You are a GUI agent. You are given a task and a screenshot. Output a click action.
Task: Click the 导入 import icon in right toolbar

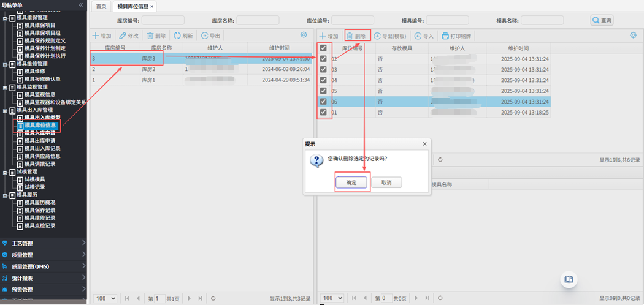[418, 36]
